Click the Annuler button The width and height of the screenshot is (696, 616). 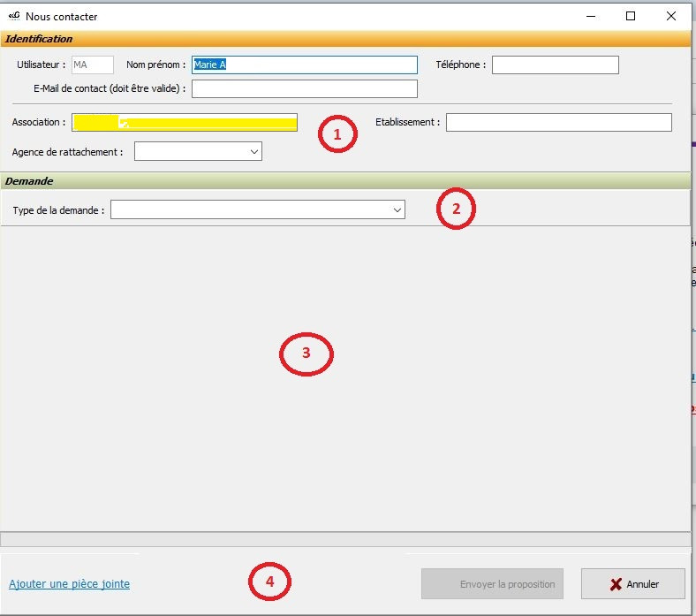tap(632, 584)
